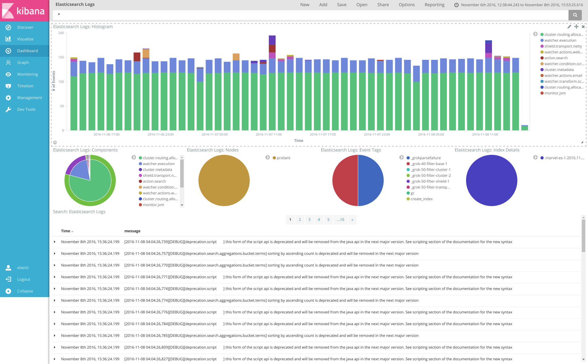Click the Kibana logo
588x364 pixels.
(25, 11)
